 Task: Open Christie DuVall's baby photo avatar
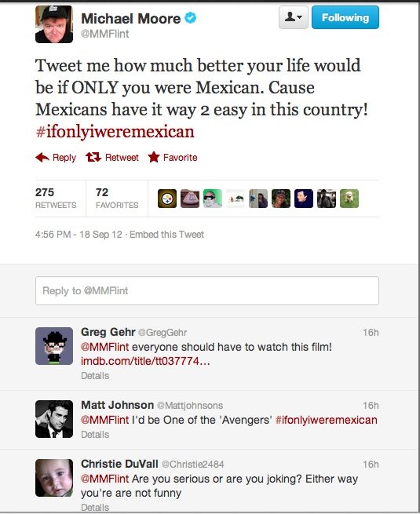(x=54, y=478)
